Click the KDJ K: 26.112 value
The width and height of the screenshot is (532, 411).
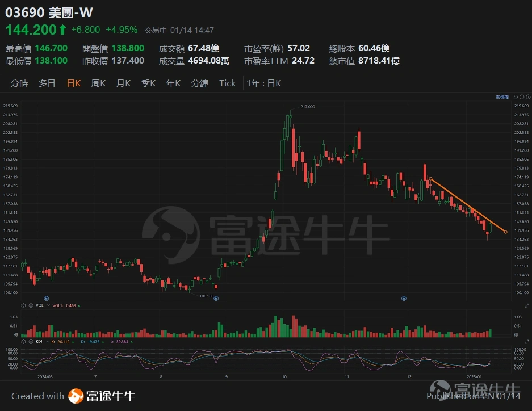[x=61, y=342]
